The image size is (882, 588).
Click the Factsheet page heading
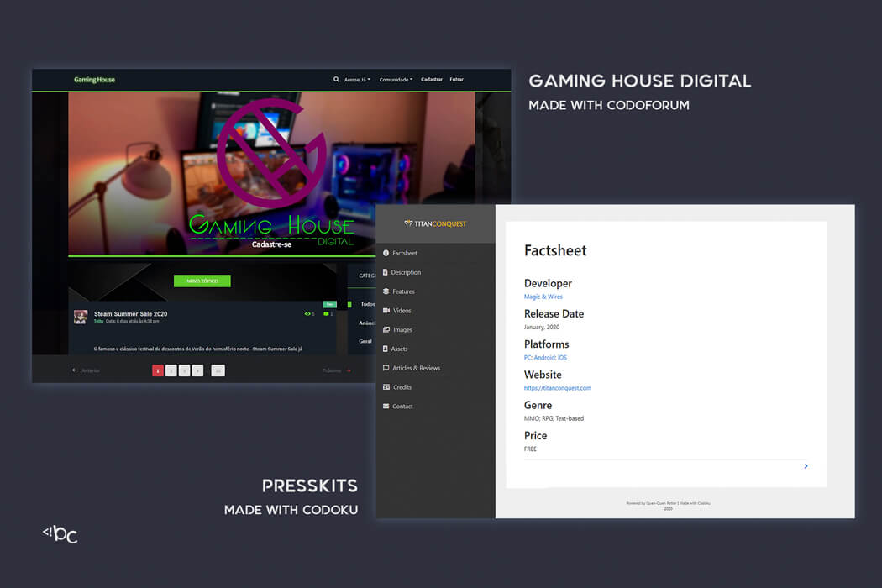(555, 250)
